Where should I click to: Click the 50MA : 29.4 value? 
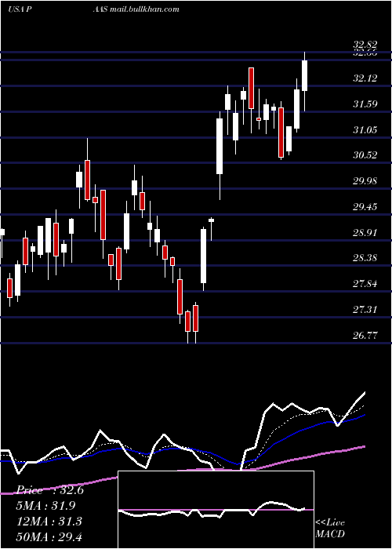pyautogui.click(x=49, y=536)
